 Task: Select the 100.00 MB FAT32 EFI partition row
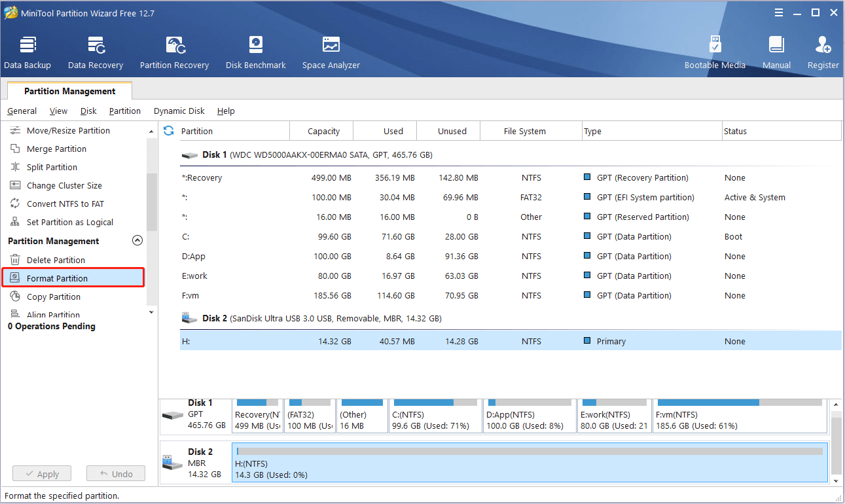(x=511, y=198)
